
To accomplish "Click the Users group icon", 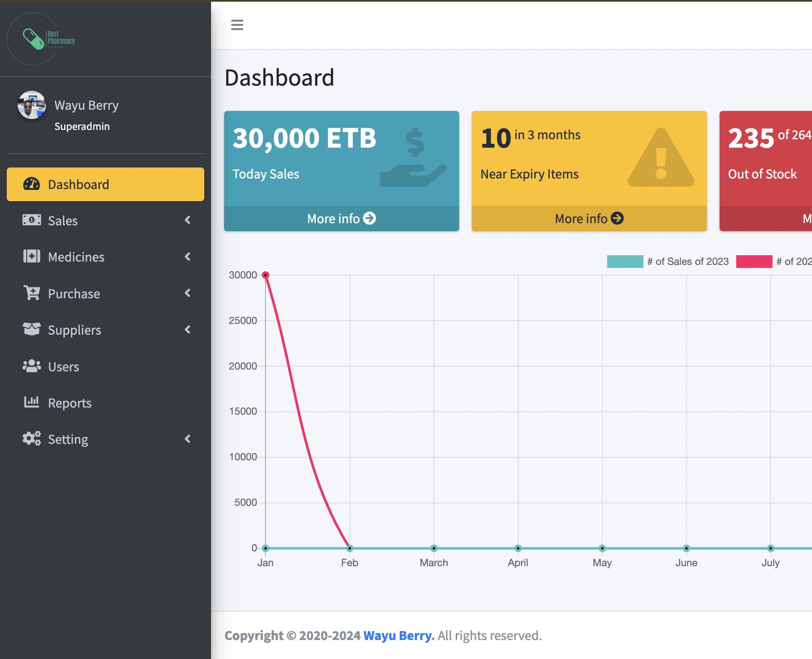I will pyautogui.click(x=32, y=366).
